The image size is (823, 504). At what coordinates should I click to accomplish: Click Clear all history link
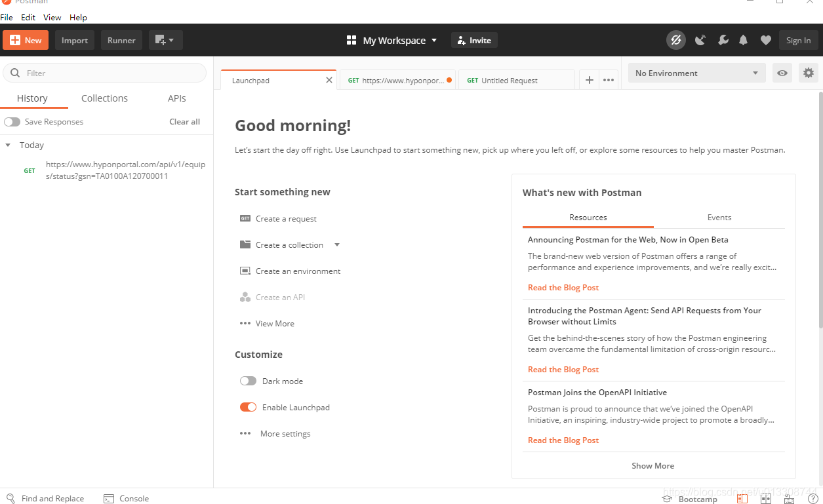click(x=184, y=122)
